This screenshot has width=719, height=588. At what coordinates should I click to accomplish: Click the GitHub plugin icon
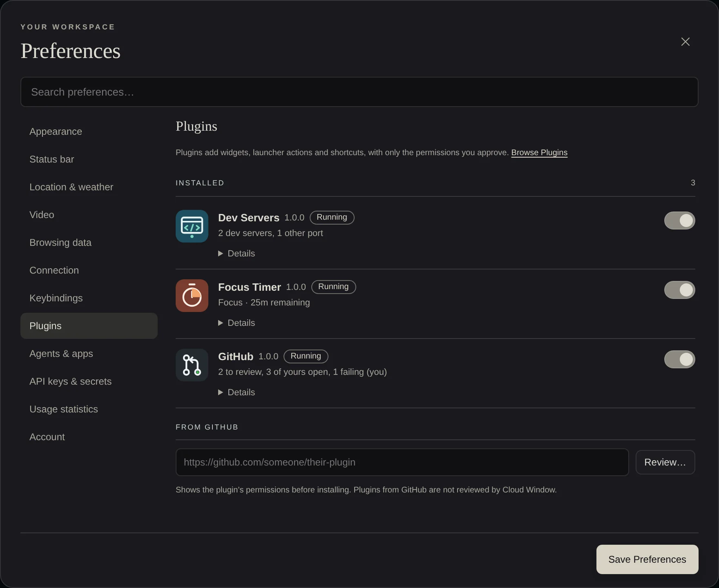click(x=192, y=365)
